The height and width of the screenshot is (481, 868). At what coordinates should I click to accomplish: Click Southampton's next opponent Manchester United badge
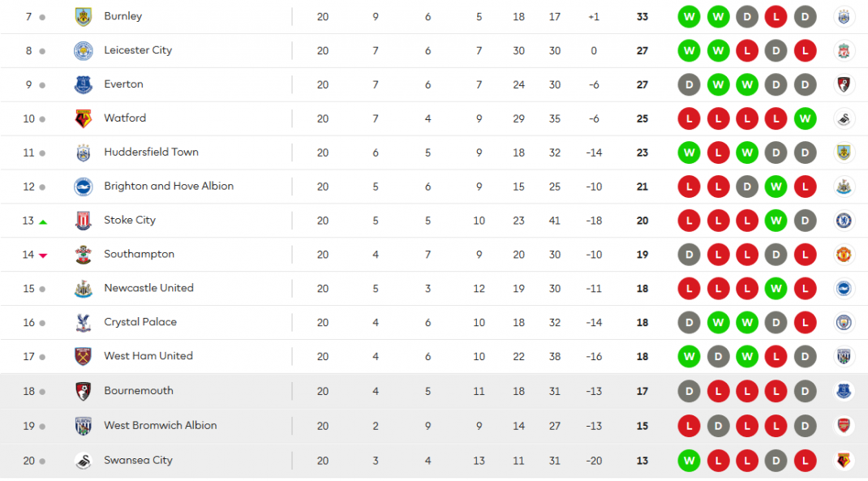pos(843,255)
